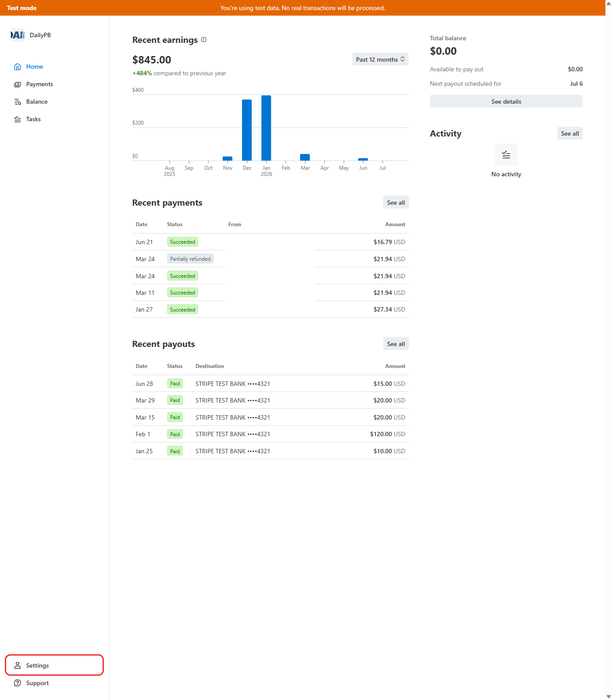Select the Jun 28 payout row

[270, 384]
